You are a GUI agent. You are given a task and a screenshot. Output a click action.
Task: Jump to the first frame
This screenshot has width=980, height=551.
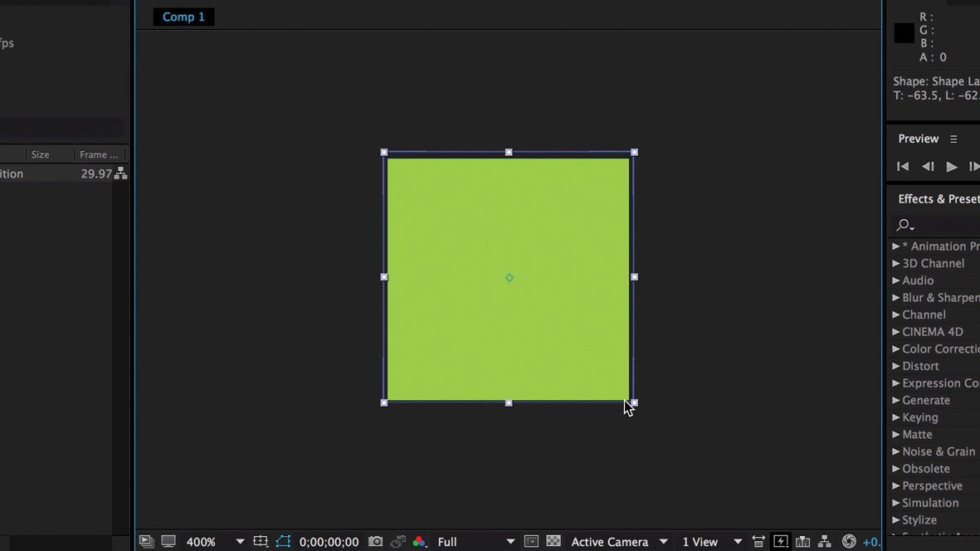click(x=902, y=166)
